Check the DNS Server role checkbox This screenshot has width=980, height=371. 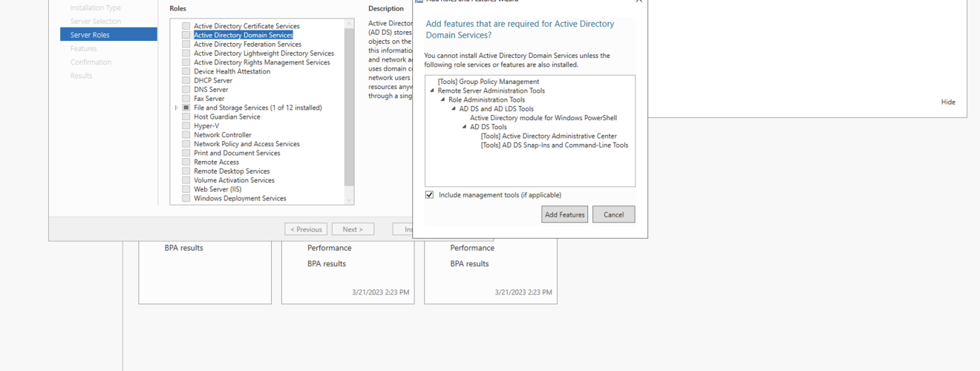point(186,89)
